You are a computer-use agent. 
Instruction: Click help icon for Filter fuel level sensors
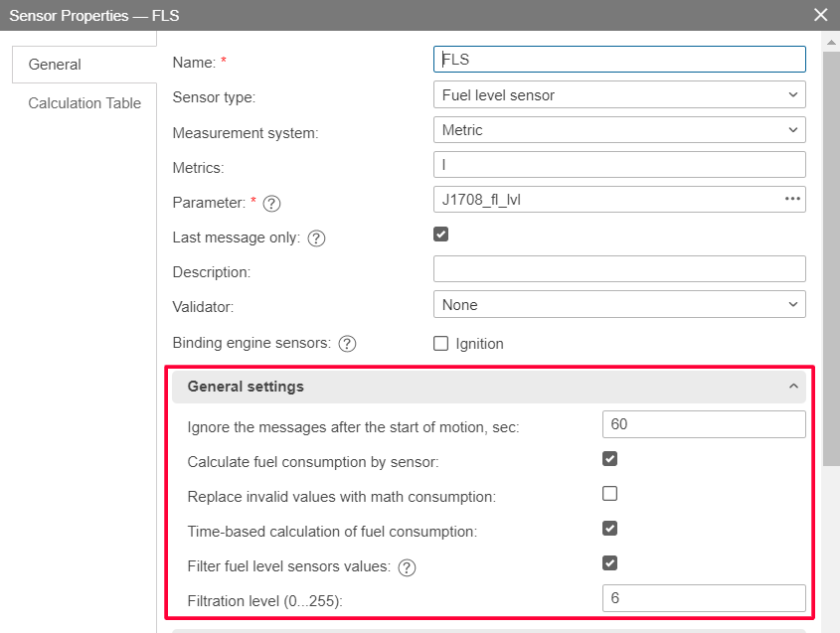(x=407, y=568)
